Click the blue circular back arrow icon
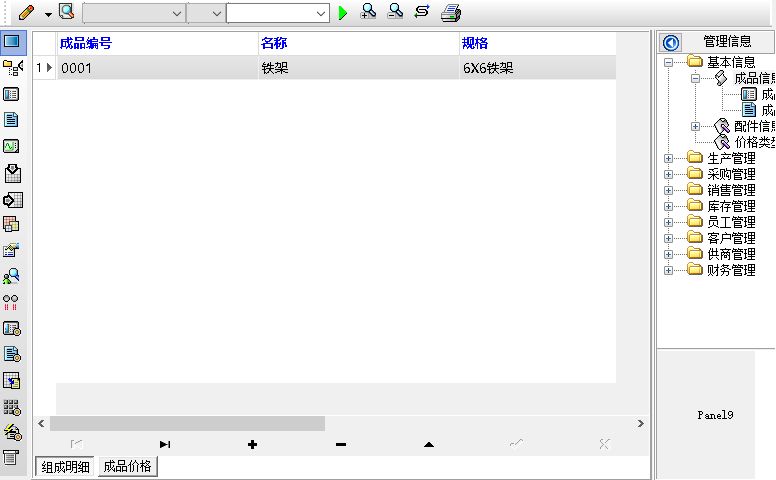 (671, 43)
